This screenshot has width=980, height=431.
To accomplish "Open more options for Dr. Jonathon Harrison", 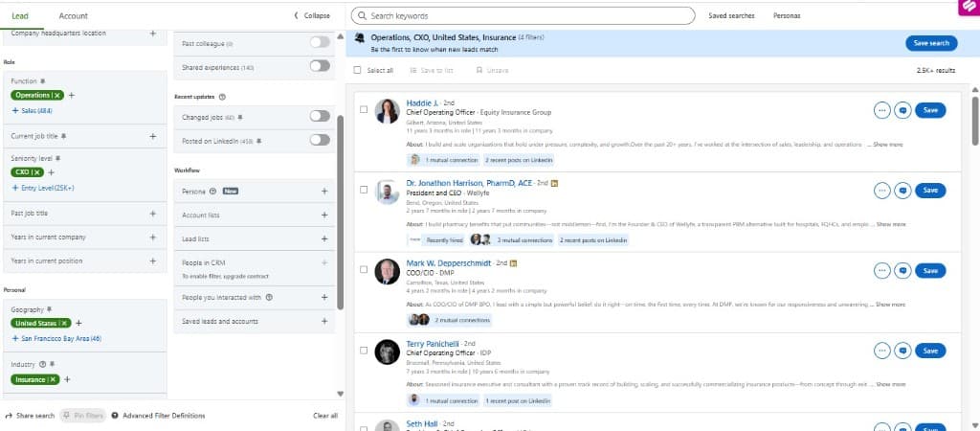I will point(881,191).
